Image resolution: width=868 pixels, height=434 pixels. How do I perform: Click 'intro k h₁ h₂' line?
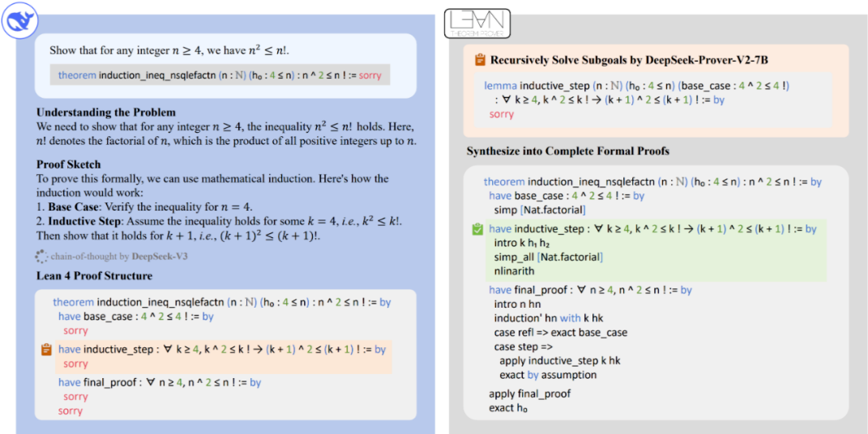click(x=522, y=243)
